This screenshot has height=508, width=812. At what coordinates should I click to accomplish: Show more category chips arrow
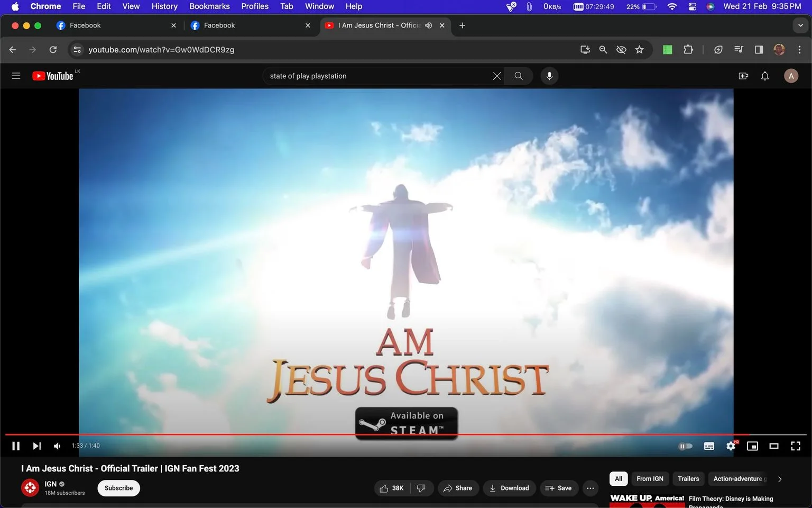779,479
